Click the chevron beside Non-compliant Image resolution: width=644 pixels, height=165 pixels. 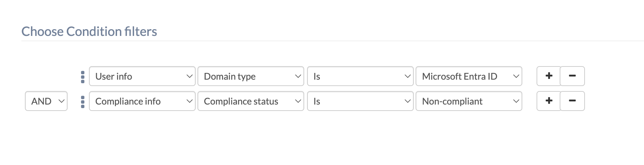(516, 101)
